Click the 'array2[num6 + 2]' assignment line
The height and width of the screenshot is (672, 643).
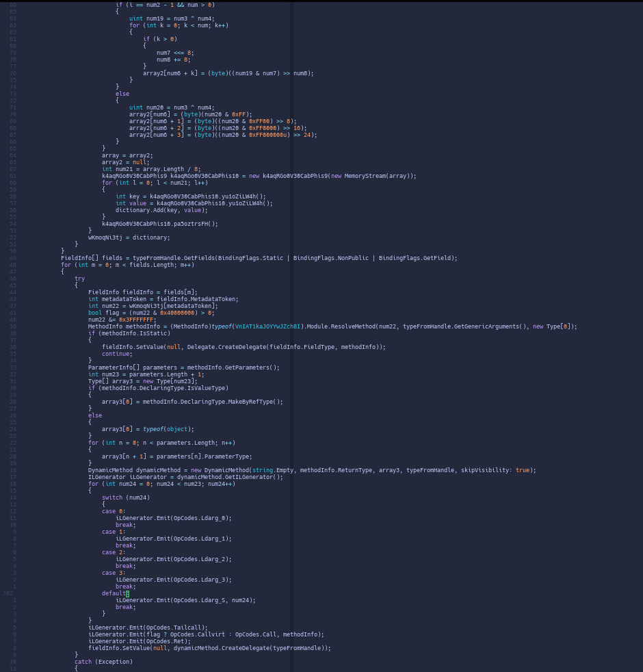(218, 128)
